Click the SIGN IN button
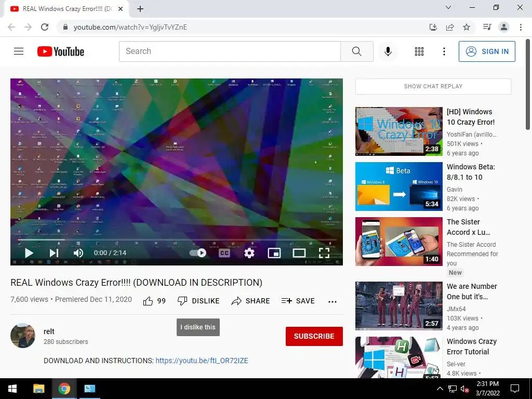 487,51
